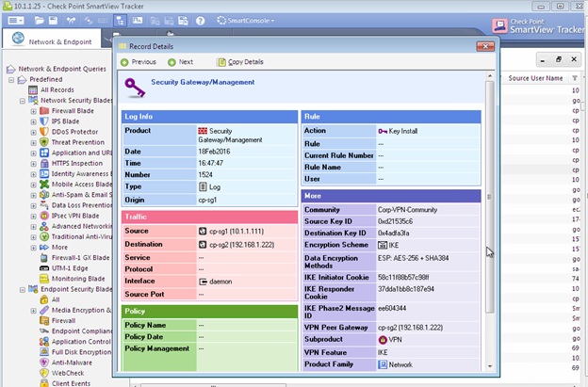Click the IPS Blade shield icon
This screenshot has width=588, height=387.
point(44,121)
